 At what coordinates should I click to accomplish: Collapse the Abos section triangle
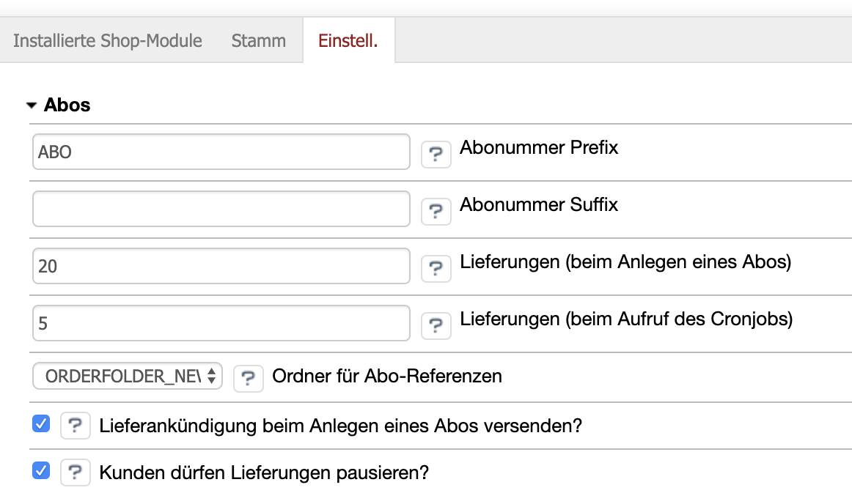[31, 105]
